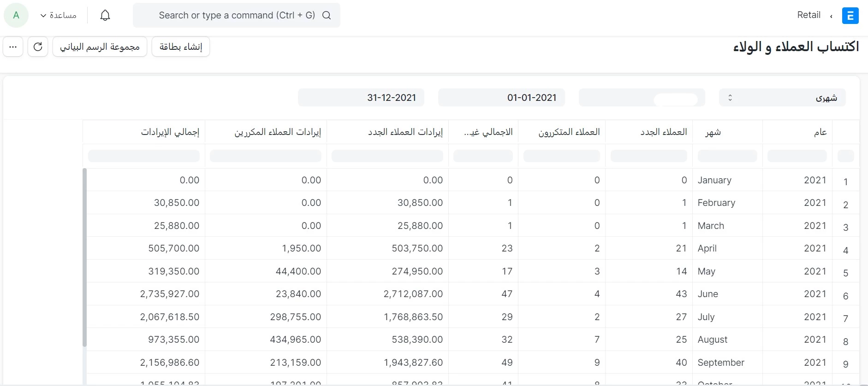This screenshot has width=868, height=386.
Task: Open the notifications bell
Action: click(105, 15)
